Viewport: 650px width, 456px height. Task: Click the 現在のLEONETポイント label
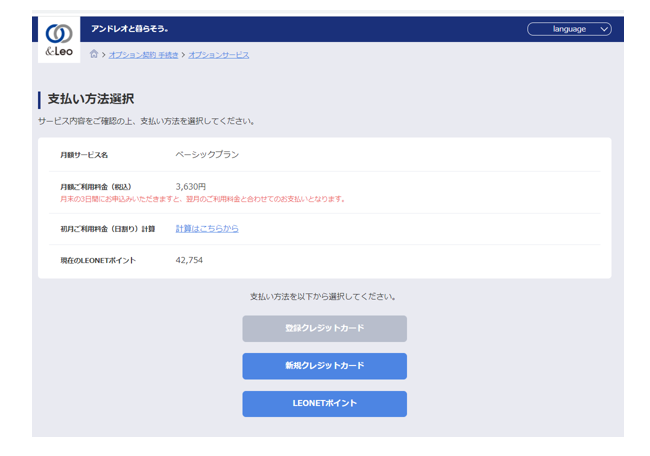pos(97,261)
